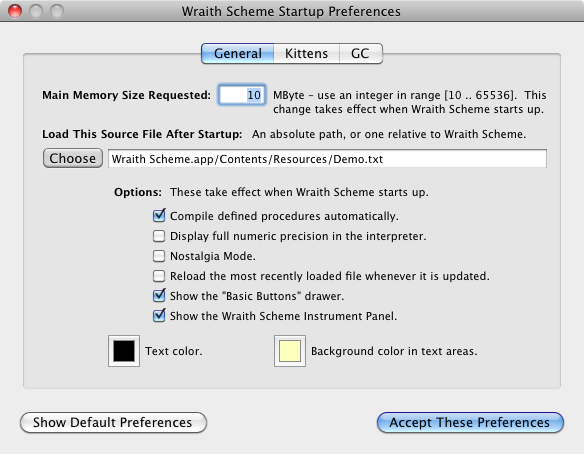Open the GC tab
This screenshot has width=584, height=454.
(361, 54)
